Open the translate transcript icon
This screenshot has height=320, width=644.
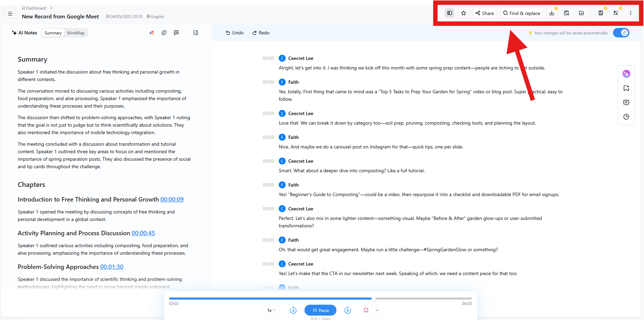point(616,13)
